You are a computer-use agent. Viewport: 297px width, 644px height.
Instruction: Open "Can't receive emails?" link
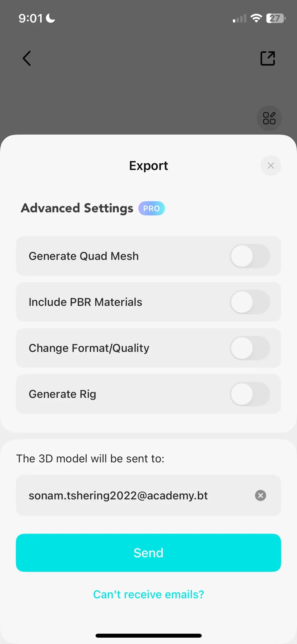coord(148,594)
